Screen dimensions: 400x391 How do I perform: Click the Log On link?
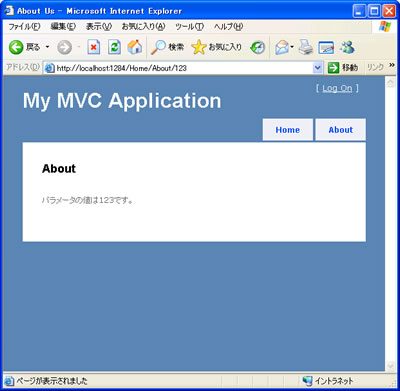tap(337, 88)
